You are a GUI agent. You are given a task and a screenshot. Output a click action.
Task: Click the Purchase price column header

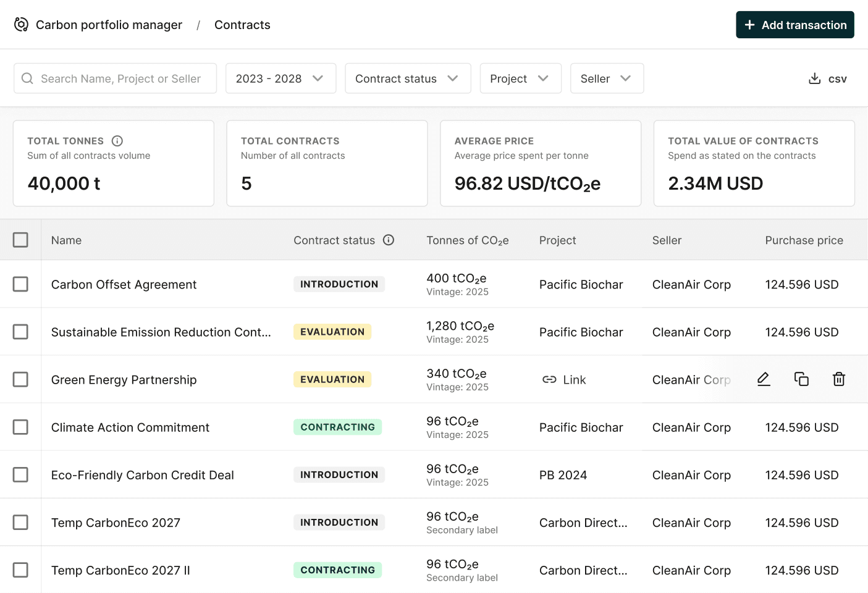point(804,240)
